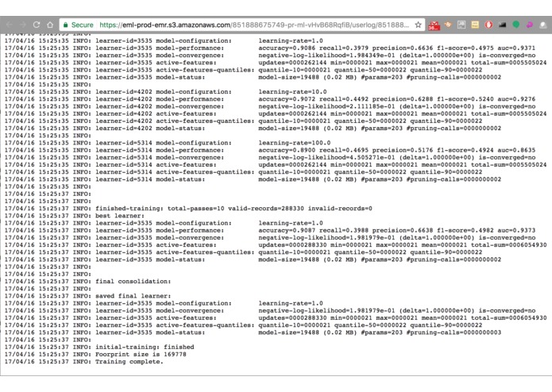Select the 'Training complete.' log line

pyautogui.click(x=129, y=362)
